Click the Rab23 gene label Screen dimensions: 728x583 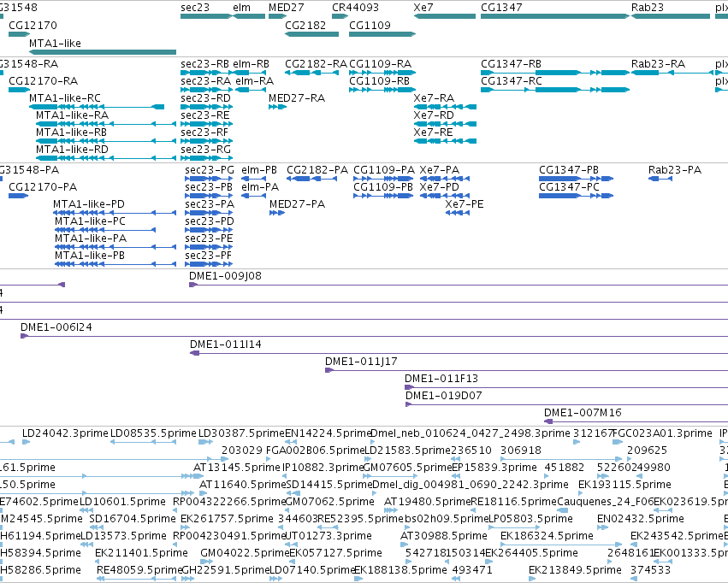tap(648, 8)
